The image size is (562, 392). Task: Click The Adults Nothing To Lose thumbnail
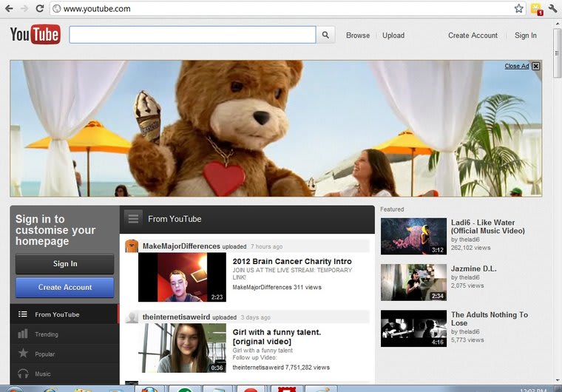pyautogui.click(x=413, y=328)
